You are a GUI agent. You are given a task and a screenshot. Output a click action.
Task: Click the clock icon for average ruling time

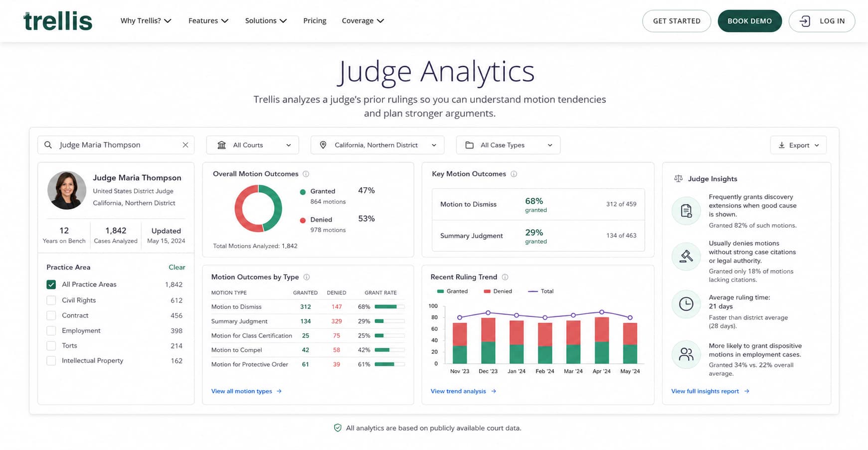[x=686, y=303]
